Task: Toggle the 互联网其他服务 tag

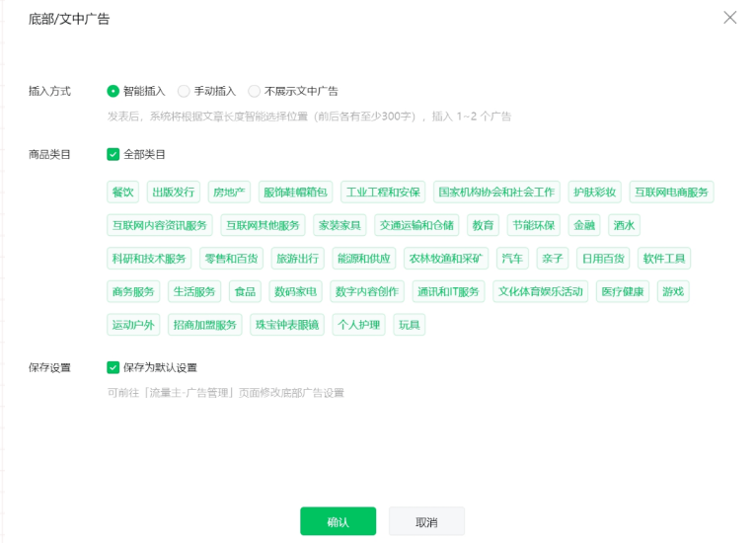Action: pyautogui.click(x=263, y=225)
